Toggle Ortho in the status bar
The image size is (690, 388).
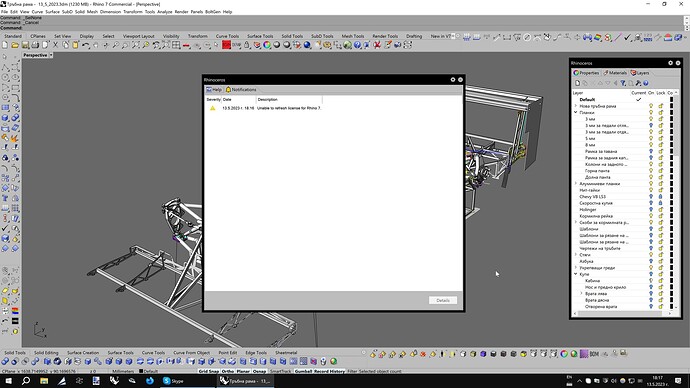228,371
